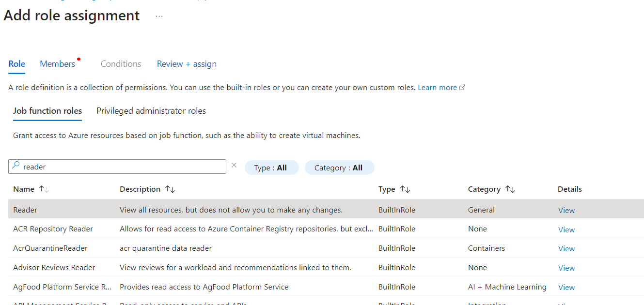The width and height of the screenshot is (644, 305).
Task: Select Privileged administrator roles tab
Action: coord(151,111)
